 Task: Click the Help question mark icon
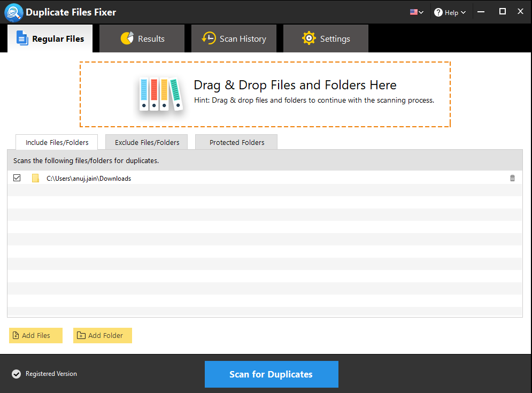(x=438, y=12)
